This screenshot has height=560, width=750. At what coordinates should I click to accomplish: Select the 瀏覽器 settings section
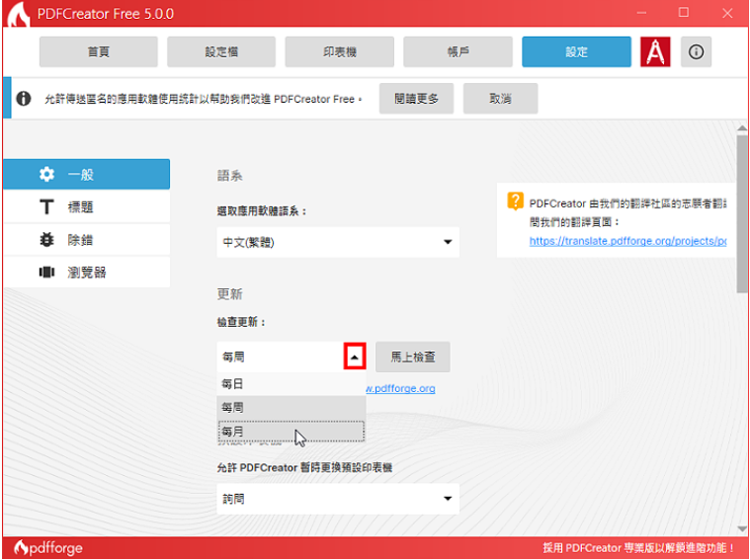(x=87, y=273)
